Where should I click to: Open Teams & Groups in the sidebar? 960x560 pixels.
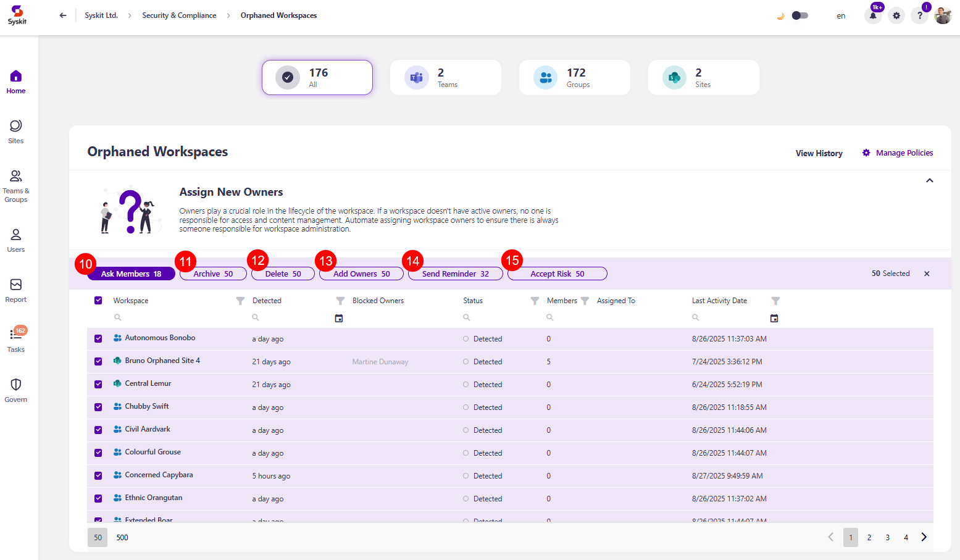click(16, 185)
